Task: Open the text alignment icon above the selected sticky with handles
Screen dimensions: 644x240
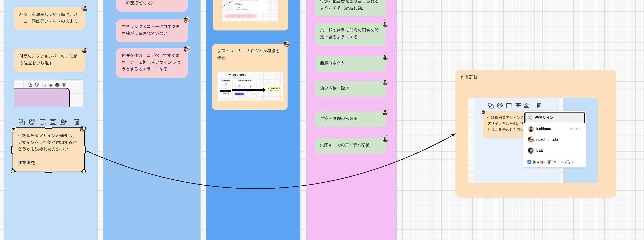Action: 53,122
